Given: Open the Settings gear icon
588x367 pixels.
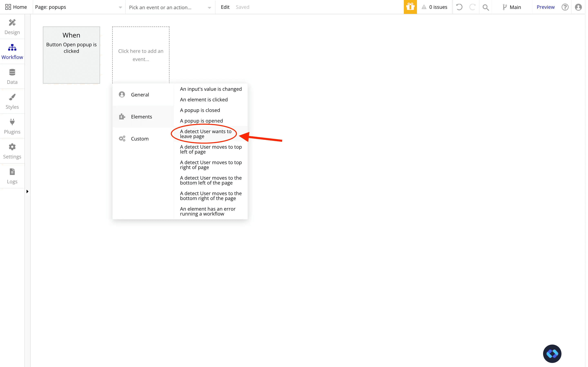Looking at the screenshot, I should pyautogui.click(x=12, y=147).
